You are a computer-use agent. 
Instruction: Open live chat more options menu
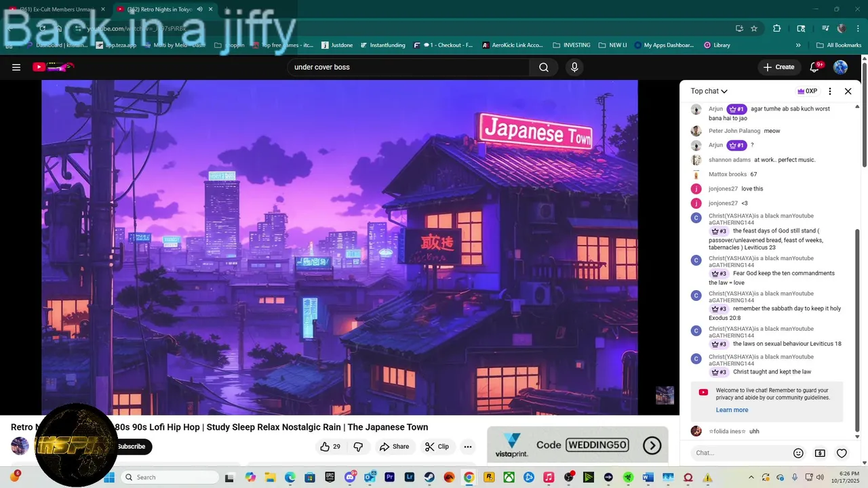830,91
